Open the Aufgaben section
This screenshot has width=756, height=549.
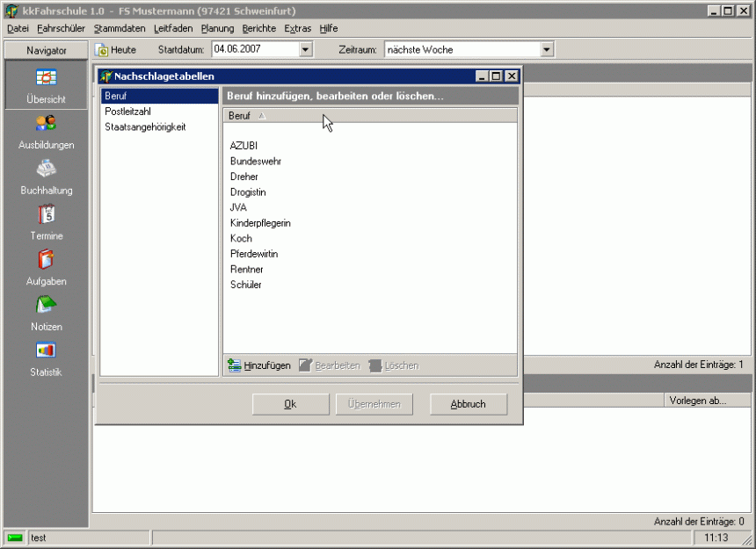pyautogui.click(x=46, y=261)
